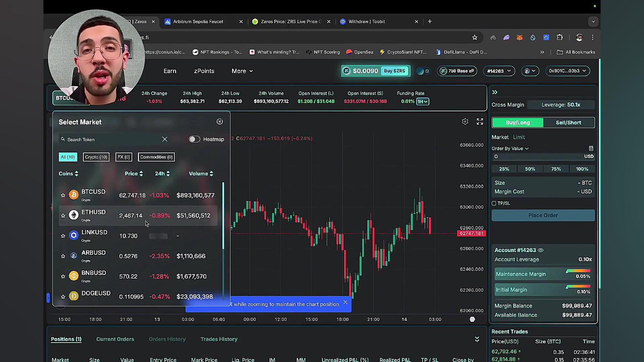Switch to Limit order type
Image resolution: width=644 pixels, height=362 pixels.
point(519,137)
